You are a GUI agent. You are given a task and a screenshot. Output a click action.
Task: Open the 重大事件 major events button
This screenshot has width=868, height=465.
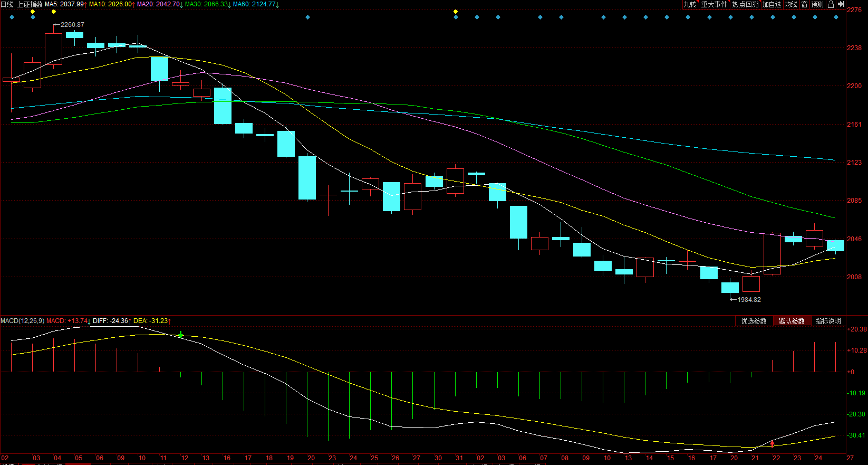tap(714, 4)
